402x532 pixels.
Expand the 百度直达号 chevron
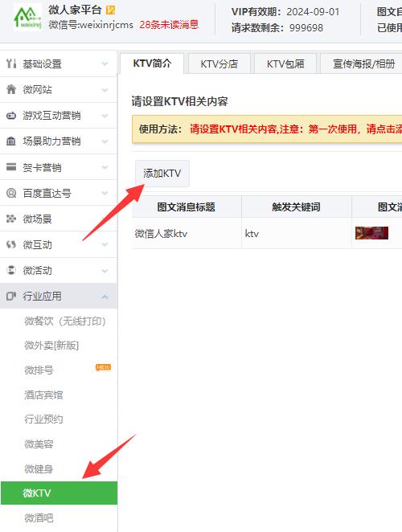[105, 193]
